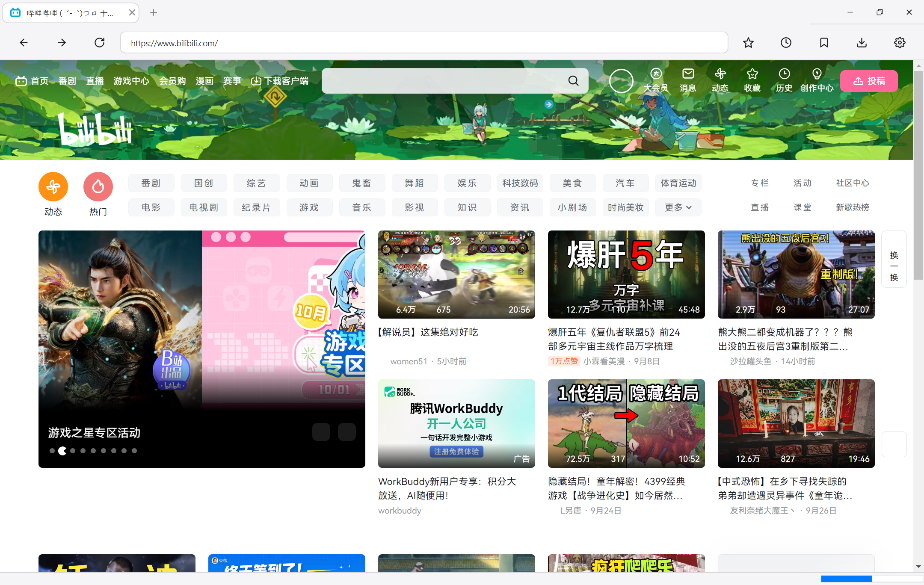The width and height of the screenshot is (924, 585).
Task: Open the 1代结局 隐藏结局 video thumbnail
Action: 626,423
